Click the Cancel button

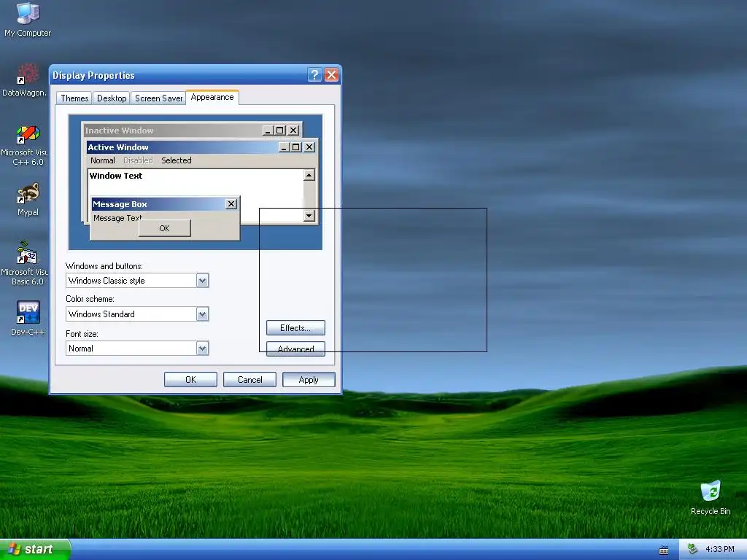pyautogui.click(x=249, y=379)
